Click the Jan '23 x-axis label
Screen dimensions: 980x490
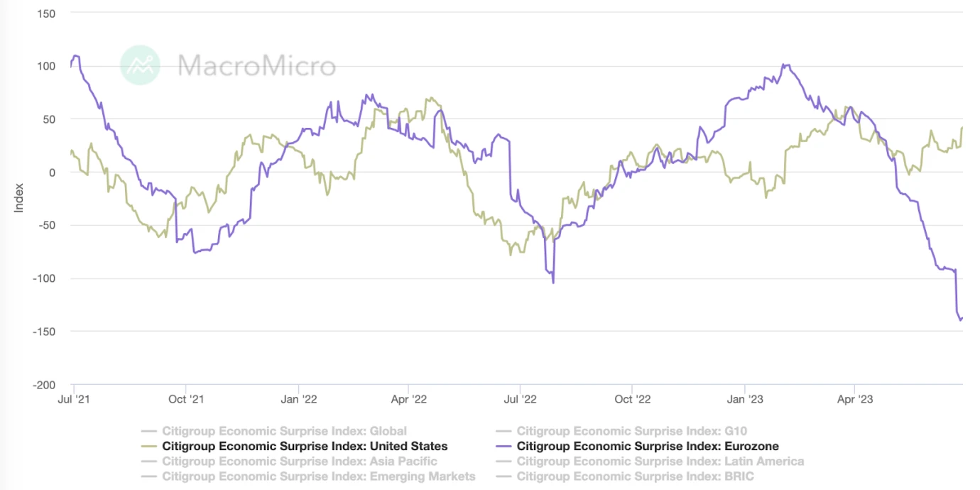point(745,399)
